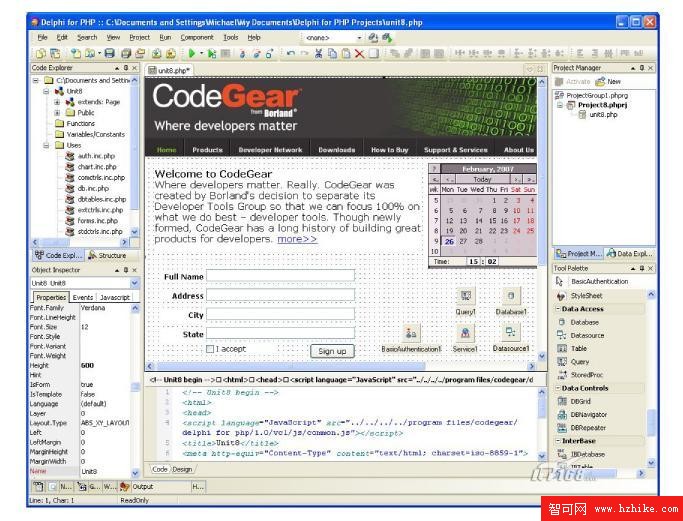Select the BasicAuthentication1 component icon
The height and width of the screenshot is (521, 683).
point(411,334)
